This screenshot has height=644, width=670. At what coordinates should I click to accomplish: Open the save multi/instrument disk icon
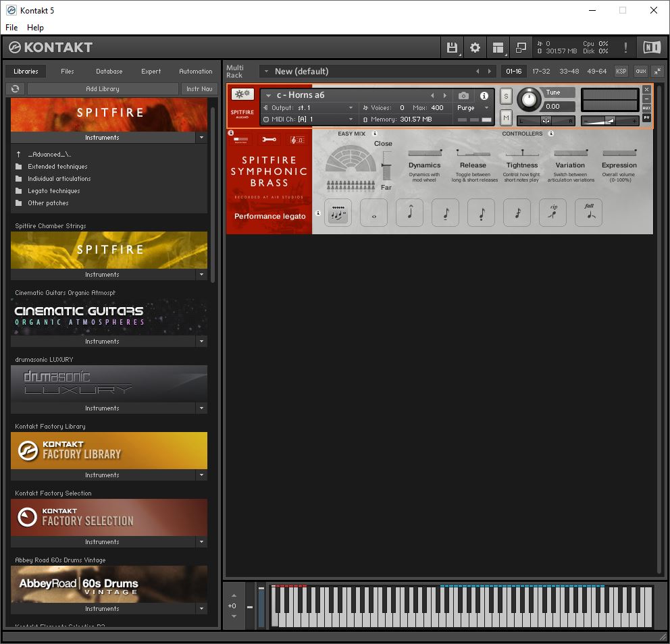[452, 47]
